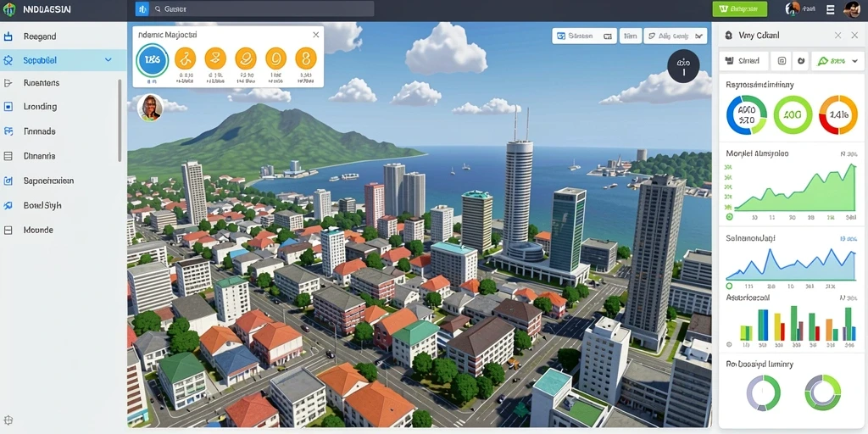
Task: Click the square icon next to the Cdnerl button
Action: pyautogui.click(x=782, y=61)
